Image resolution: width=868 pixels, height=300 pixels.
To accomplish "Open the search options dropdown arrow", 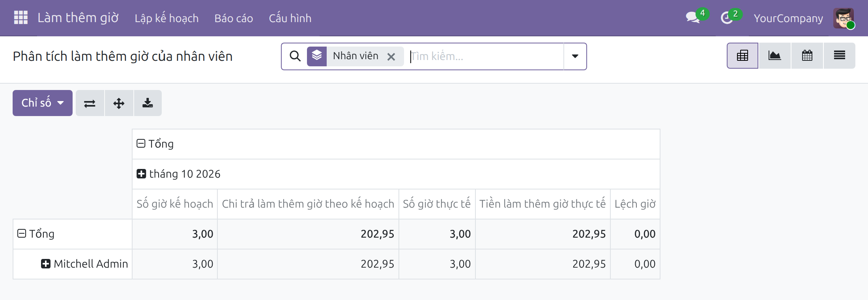I will pos(575,56).
